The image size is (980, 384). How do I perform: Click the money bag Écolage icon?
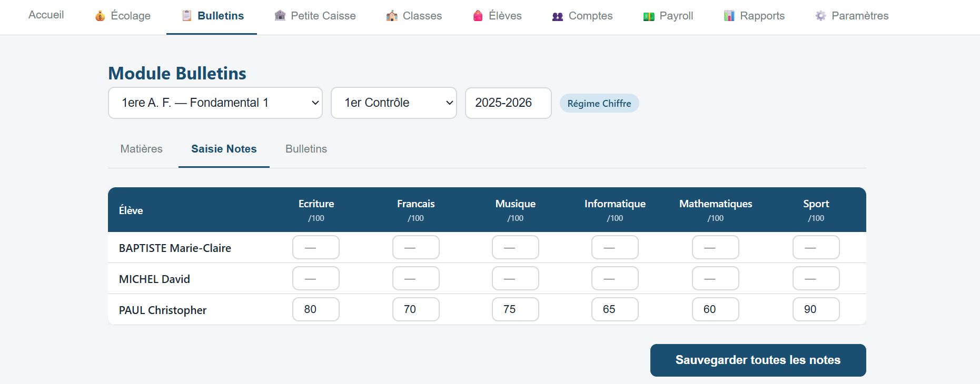pos(100,16)
